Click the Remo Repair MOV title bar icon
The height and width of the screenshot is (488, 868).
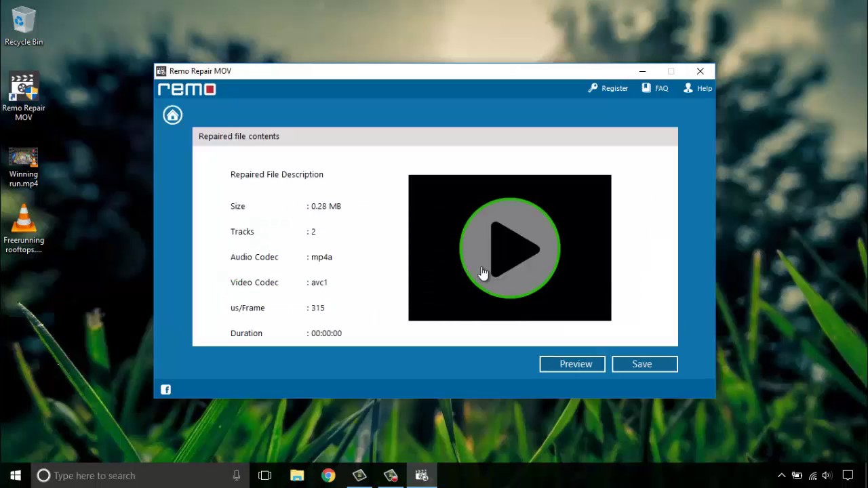pos(161,70)
